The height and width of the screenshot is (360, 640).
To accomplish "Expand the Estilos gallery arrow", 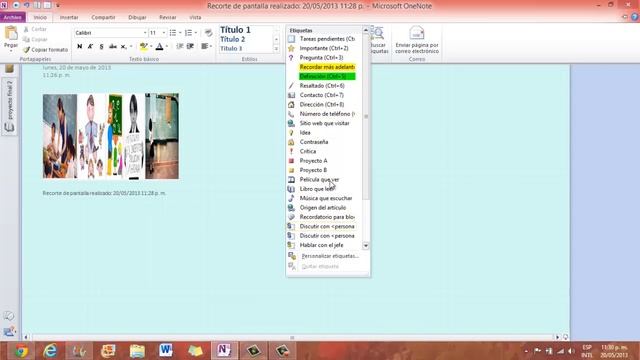I will click(276, 49).
